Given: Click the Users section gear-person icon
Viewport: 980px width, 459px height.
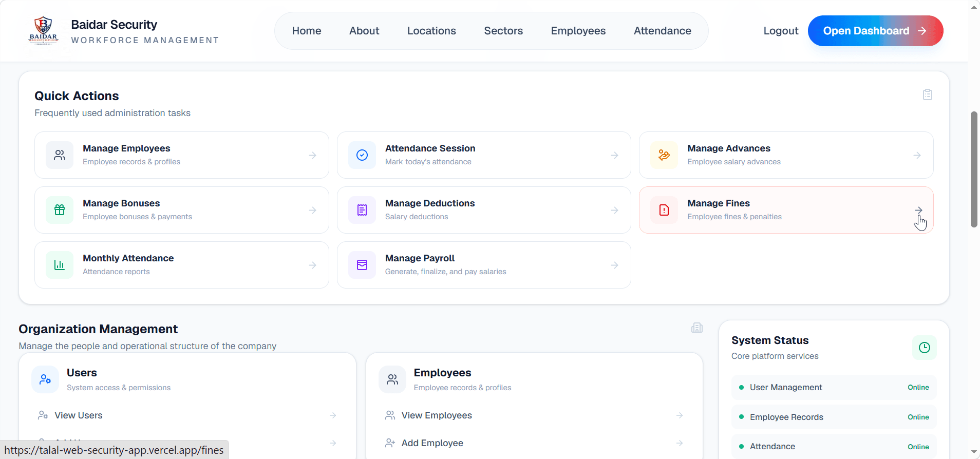Looking at the screenshot, I should (45, 379).
